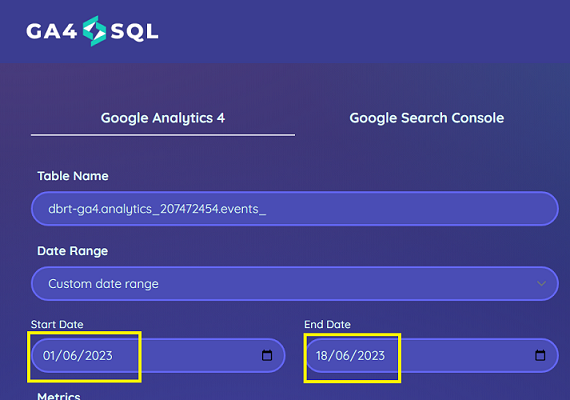
Task: Click the Metrics heading
Action: click(59, 396)
